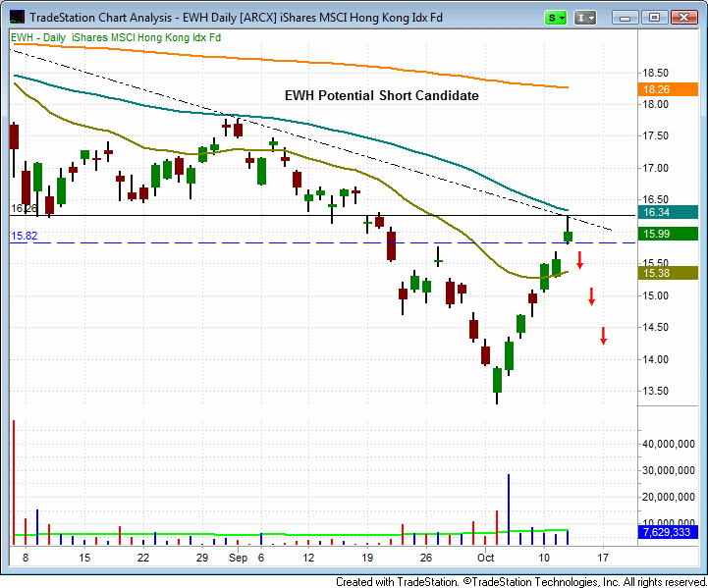708x588 pixels.
Task: Select the EWH Potential Short Candidate annotation
Action: tap(382, 95)
